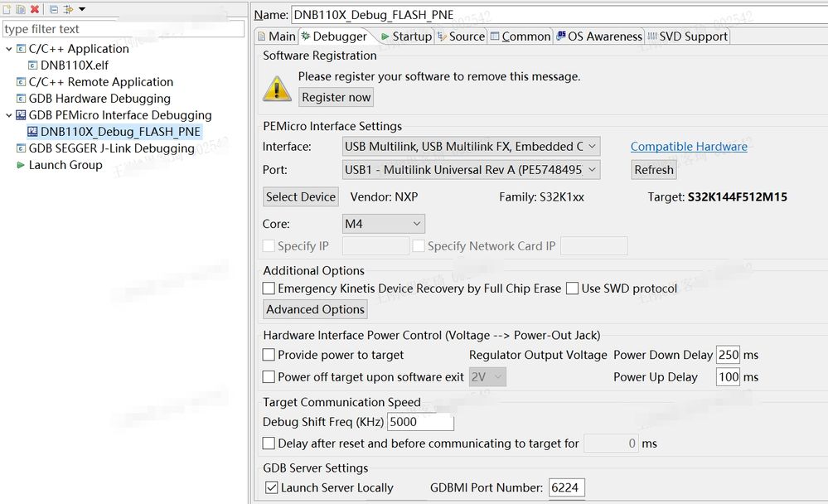828x504 pixels.
Task: Click the DNB110X.elf file icon
Action: coord(33,65)
